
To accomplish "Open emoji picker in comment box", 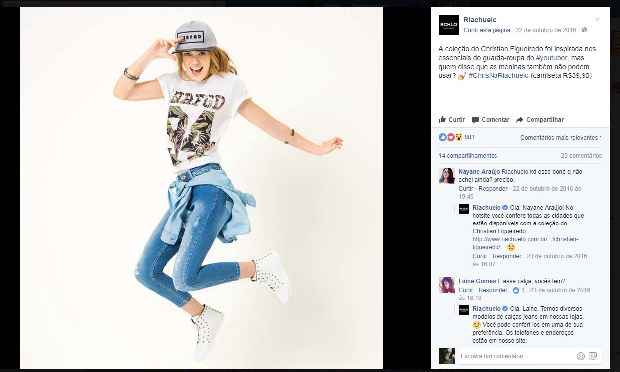I will point(580,356).
